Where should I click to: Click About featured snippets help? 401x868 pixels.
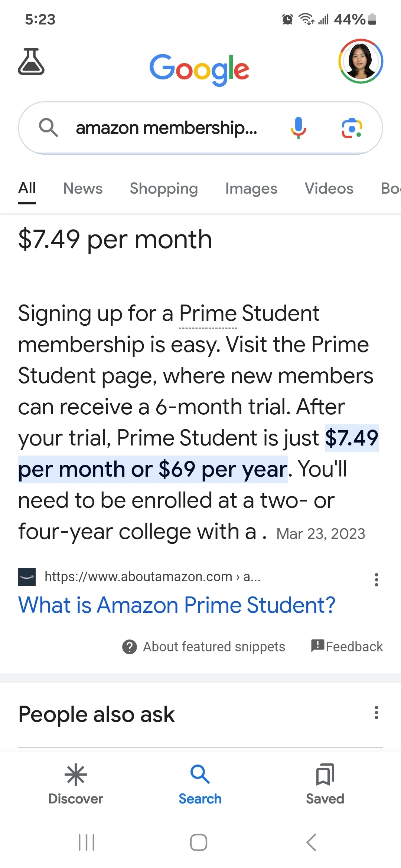click(204, 647)
